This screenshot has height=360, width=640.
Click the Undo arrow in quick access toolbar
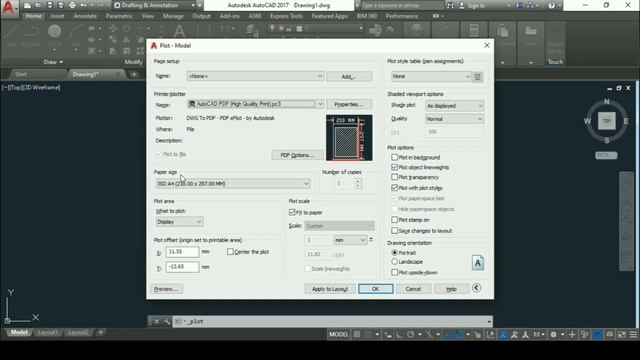[x=84, y=5]
